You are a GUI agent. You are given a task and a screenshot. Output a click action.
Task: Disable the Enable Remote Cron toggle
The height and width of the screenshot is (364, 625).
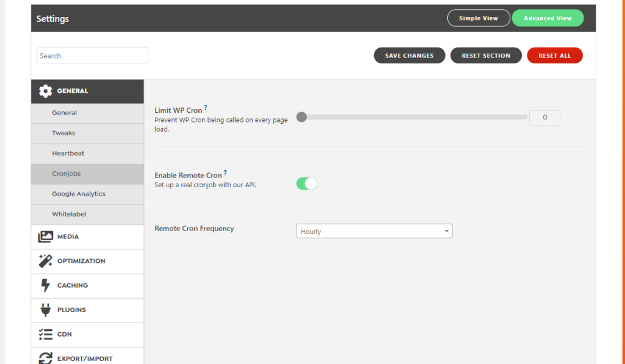(306, 184)
